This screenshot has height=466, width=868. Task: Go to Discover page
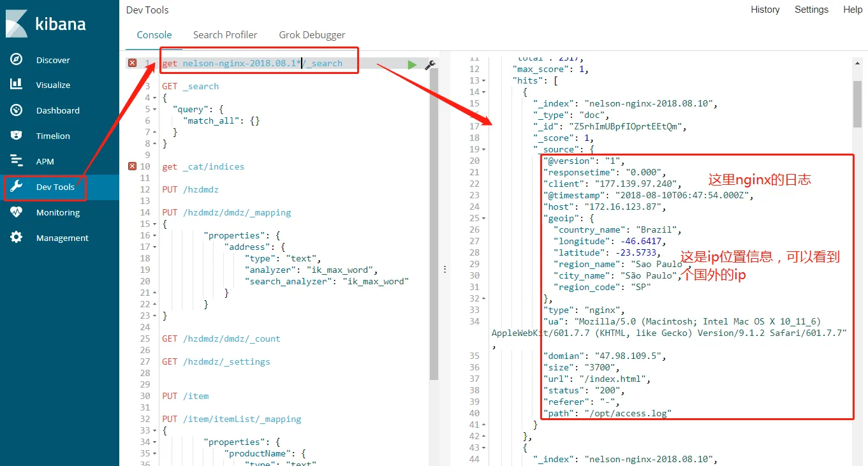[53, 60]
